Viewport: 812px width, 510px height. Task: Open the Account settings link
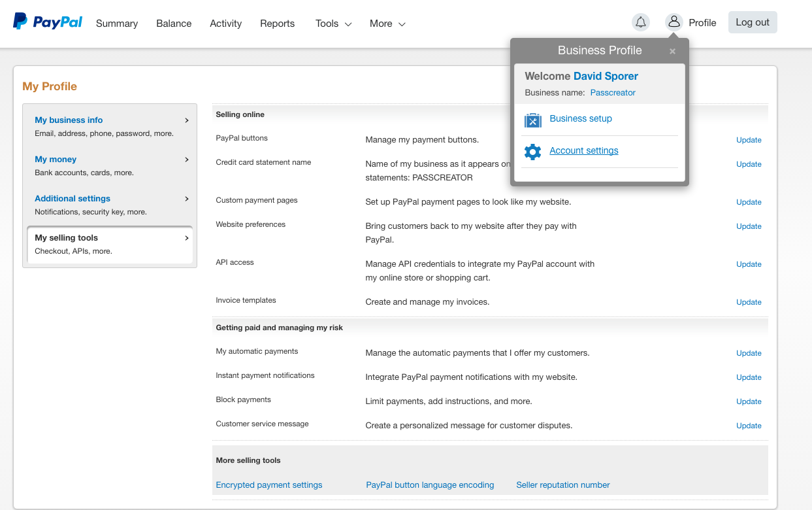[x=584, y=150]
